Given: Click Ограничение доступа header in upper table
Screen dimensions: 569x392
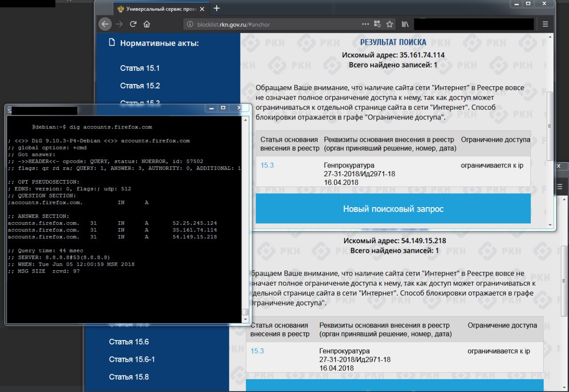Looking at the screenshot, I should pyautogui.click(x=496, y=140).
